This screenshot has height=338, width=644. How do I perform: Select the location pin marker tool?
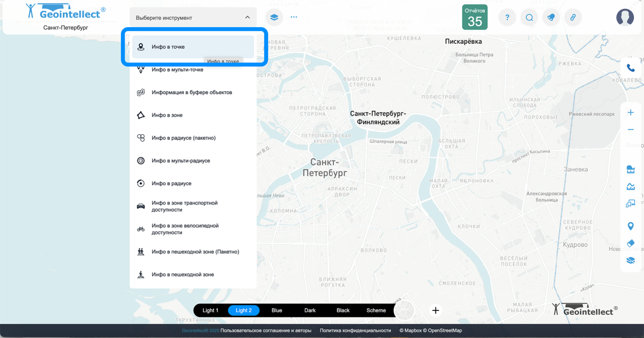click(630, 226)
